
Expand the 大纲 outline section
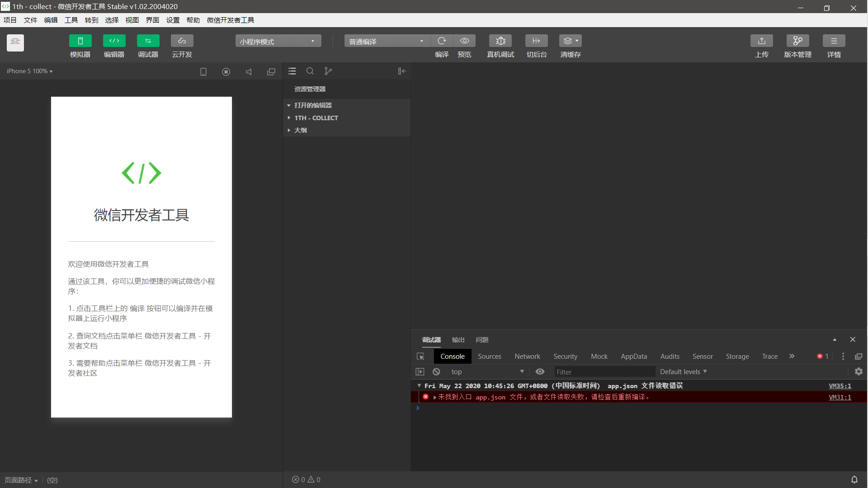[x=347, y=130]
